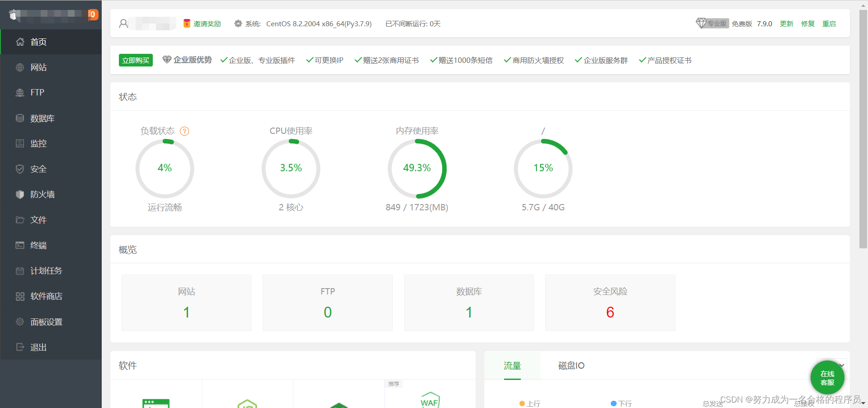Click the 商用防火墙授权 benefit text
This screenshot has width=868, height=408.
538,60
